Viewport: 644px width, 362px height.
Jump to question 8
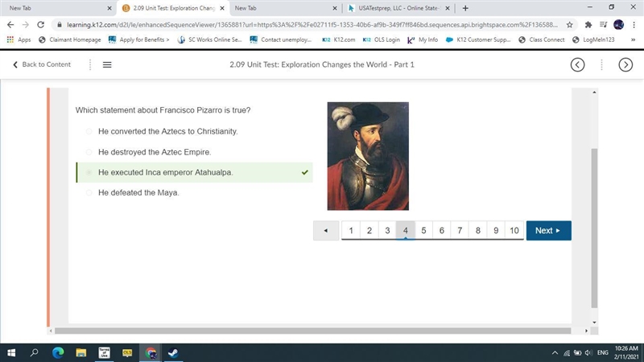coord(477,231)
